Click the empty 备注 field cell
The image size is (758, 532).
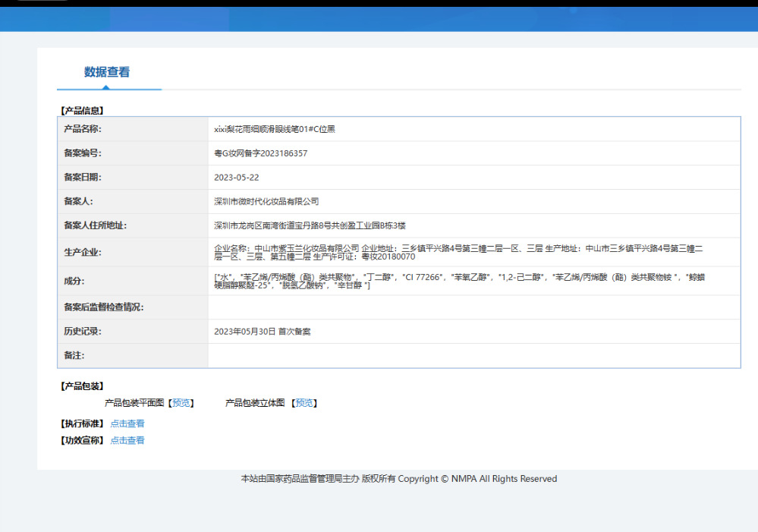[x=473, y=355]
